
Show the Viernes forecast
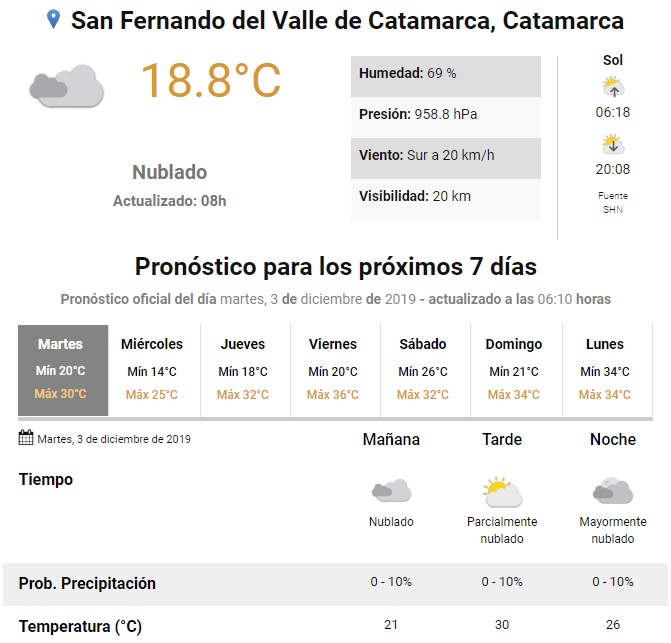[x=333, y=369]
